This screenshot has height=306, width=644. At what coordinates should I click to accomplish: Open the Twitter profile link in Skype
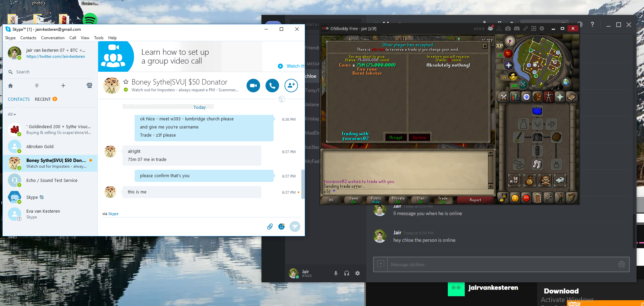pos(55,56)
